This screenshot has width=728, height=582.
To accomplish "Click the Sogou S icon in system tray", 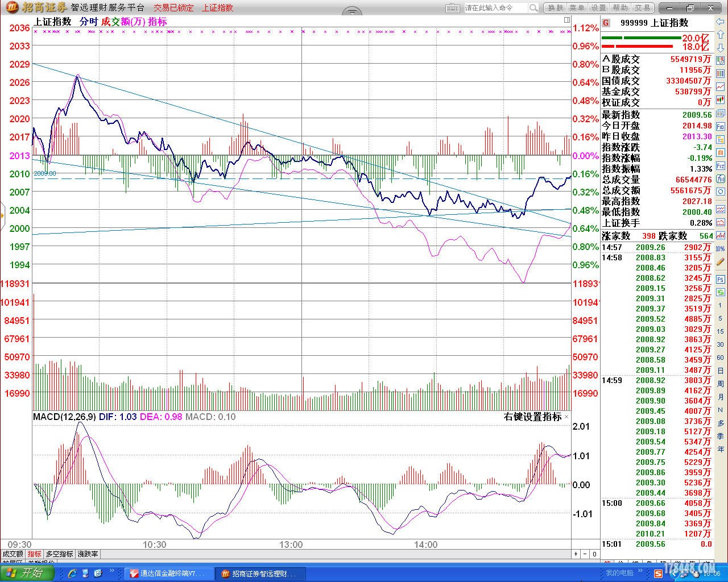I will [x=659, y=573].
